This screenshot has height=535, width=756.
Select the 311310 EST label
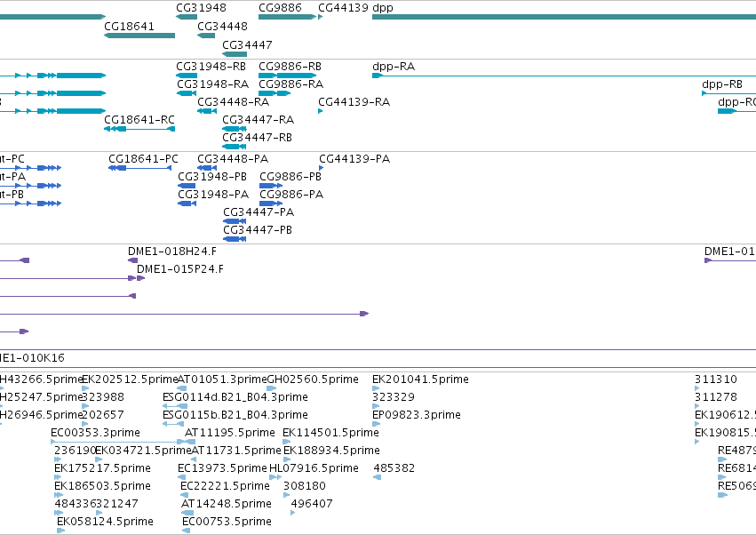(716, 379)
